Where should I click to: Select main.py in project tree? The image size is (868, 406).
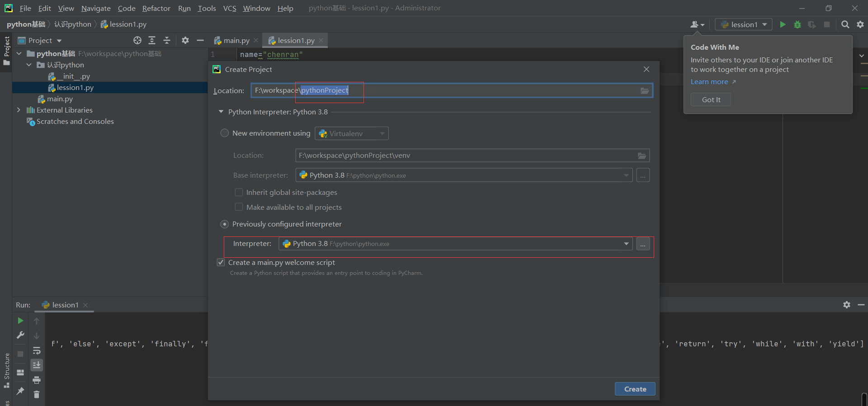(60, 99)
